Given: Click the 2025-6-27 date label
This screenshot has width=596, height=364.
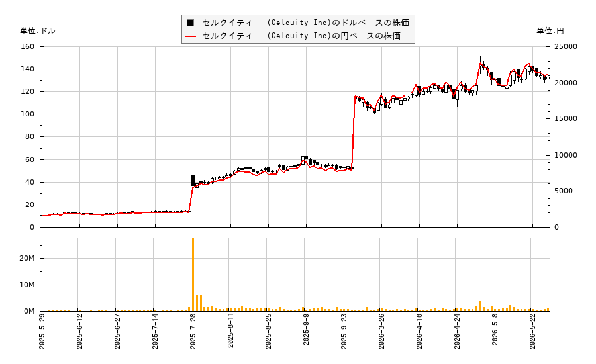Looking at the screenshot, I should pos(117,332).
